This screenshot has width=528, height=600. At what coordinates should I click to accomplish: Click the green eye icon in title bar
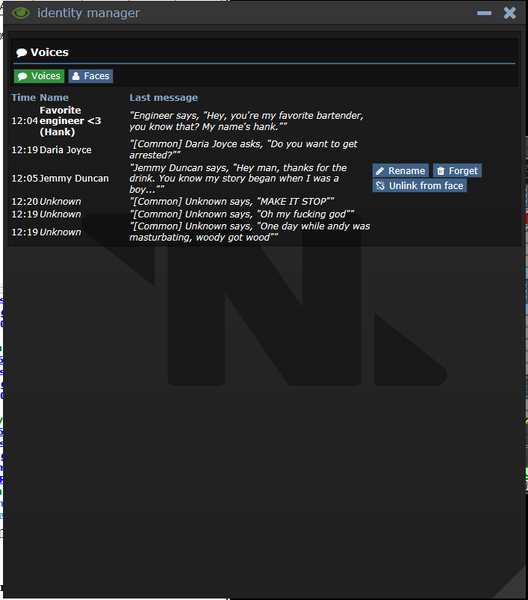[x=21, y=13]
